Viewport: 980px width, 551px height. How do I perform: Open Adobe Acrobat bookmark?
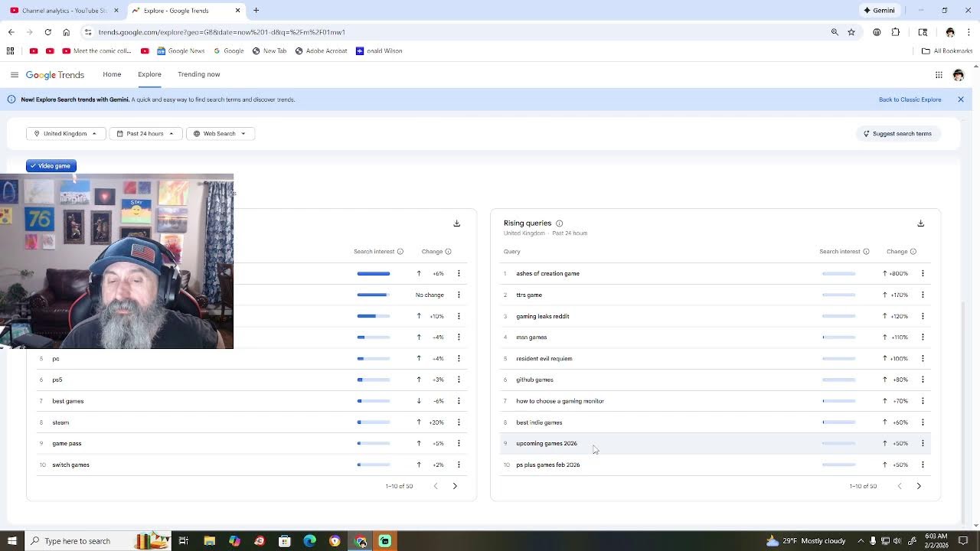click(321, 51)
